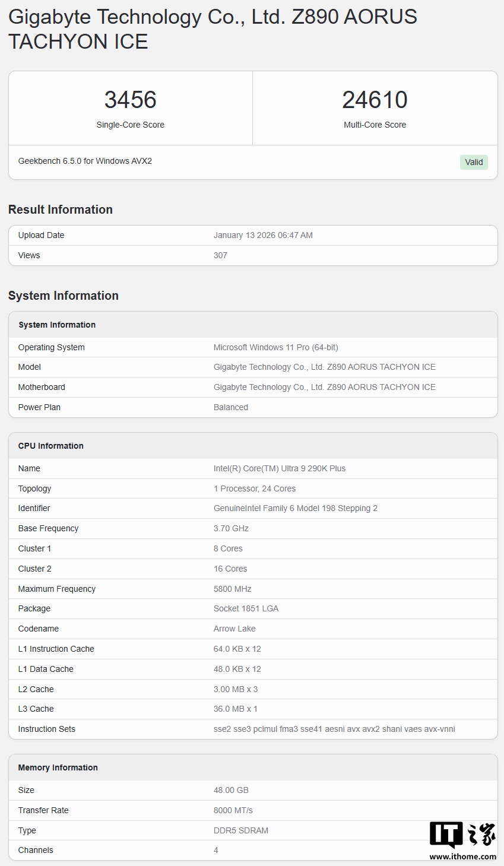The height and width of the screenshot is (866, 504).
Task: Select the instruction sets list starting with sse2
Action: [x=334, y=729]
